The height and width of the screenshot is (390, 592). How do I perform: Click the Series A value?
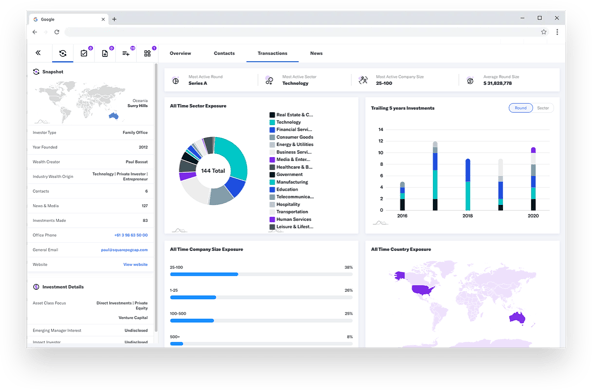198,83
